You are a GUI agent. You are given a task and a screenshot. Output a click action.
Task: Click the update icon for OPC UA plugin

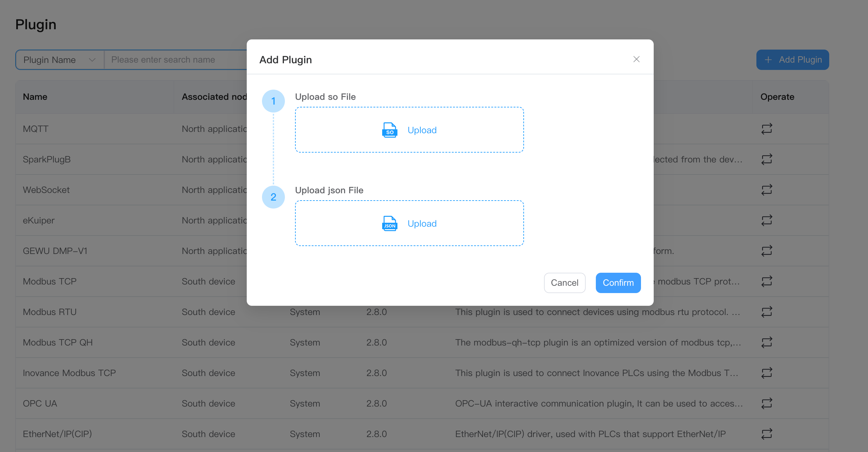[x=767, y=403]
